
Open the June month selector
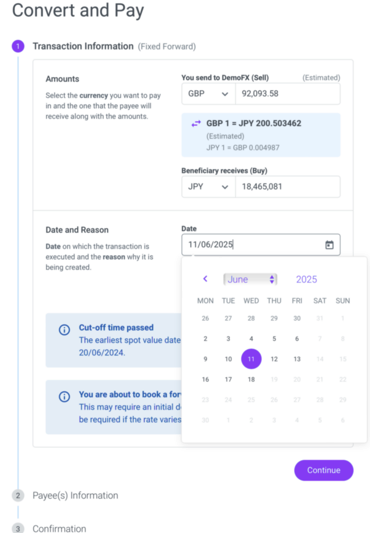(x=250, y=279)
